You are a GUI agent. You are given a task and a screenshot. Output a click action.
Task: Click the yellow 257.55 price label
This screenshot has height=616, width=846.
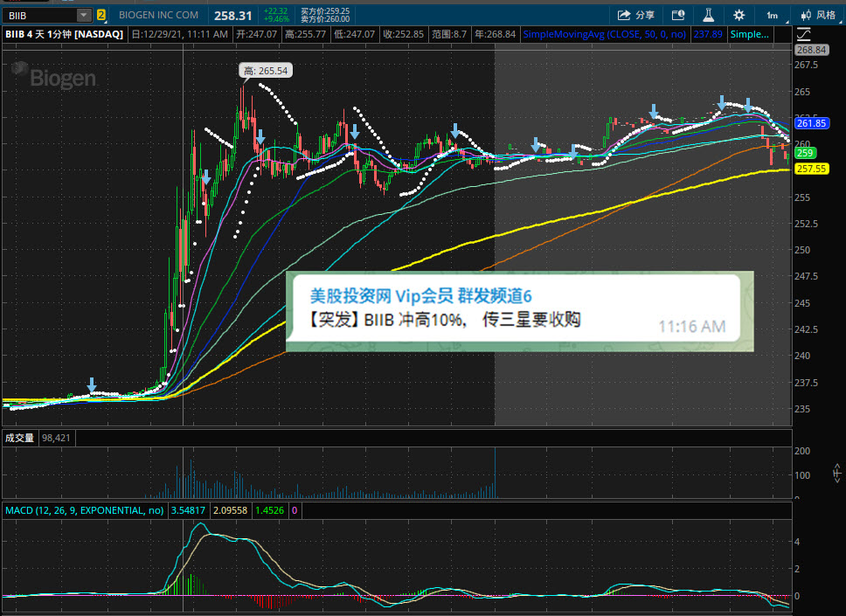pos(811,169)
